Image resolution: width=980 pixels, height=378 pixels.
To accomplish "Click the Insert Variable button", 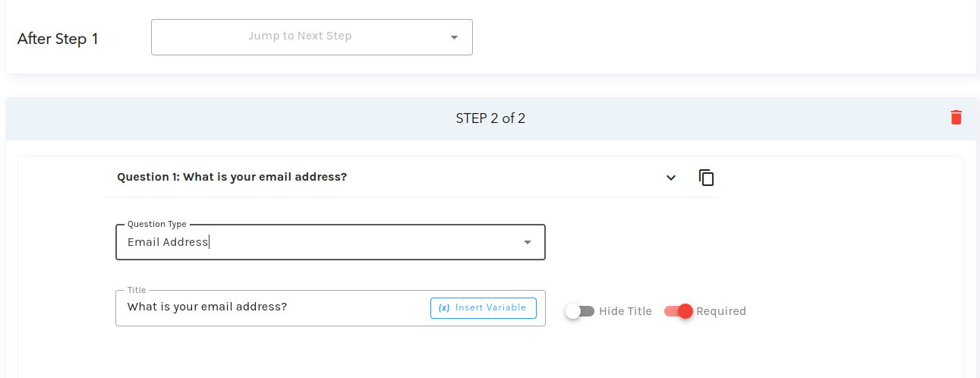I will [x=484, y=308].
